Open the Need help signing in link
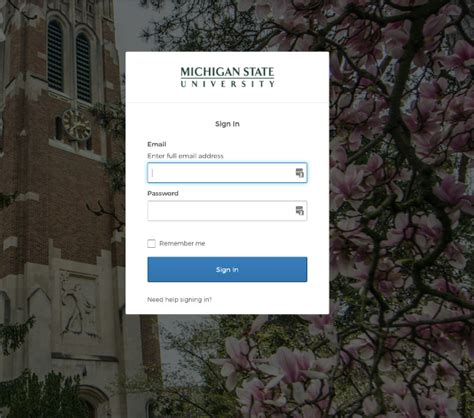 pos(179,300)
